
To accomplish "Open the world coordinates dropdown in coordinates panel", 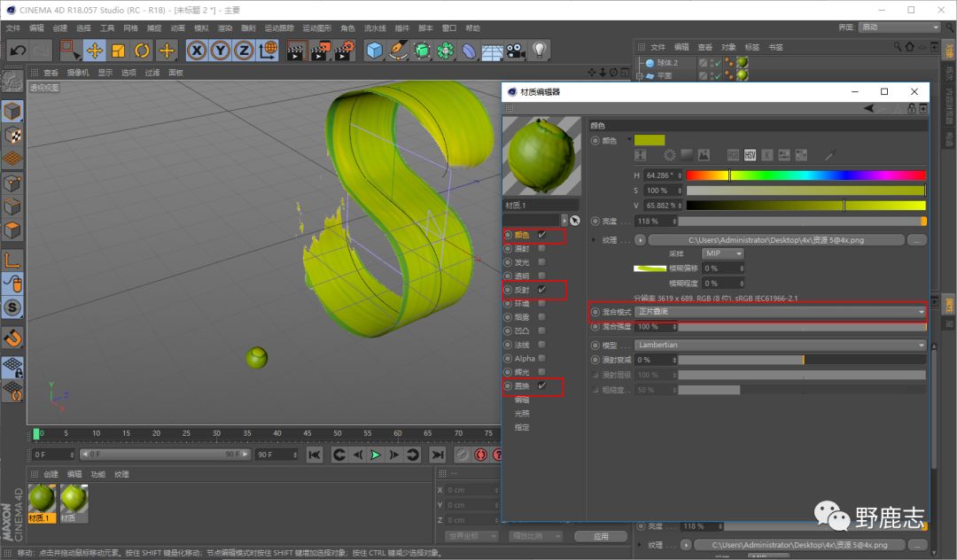I will click(x=471, y=536).
